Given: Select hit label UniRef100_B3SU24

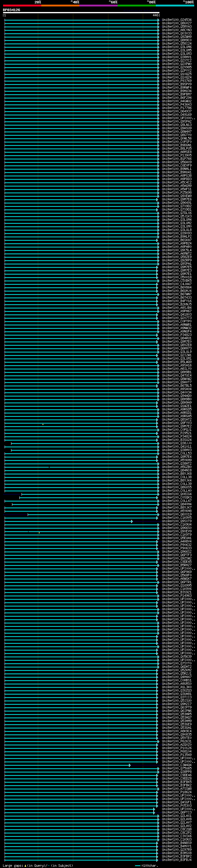Looking at the screenshot, I should click(177, 440).
